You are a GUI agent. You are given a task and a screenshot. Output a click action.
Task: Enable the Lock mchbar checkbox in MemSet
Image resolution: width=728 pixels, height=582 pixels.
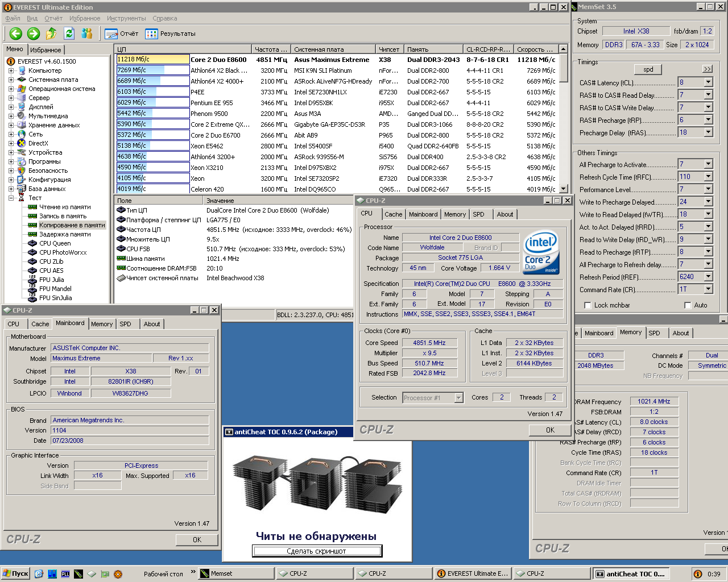(588, 305)
